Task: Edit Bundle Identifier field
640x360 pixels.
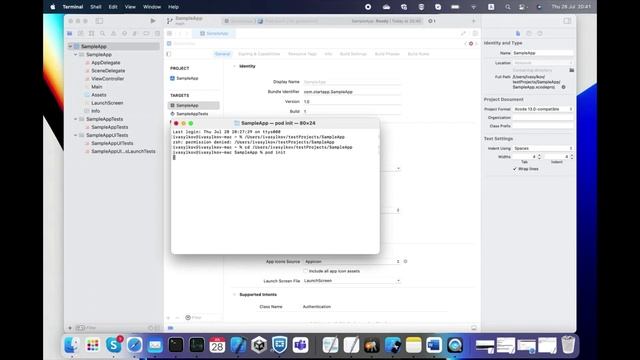Action: [352, 92]
